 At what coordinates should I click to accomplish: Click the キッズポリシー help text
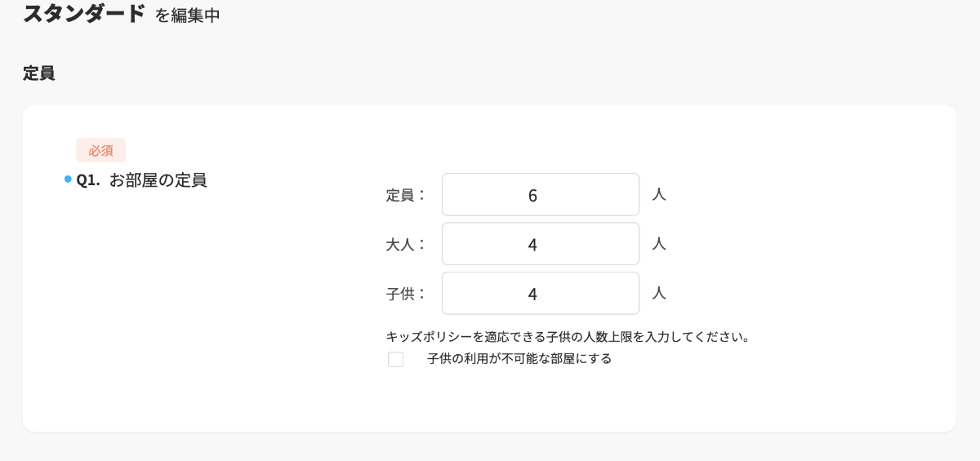point(568,336)
